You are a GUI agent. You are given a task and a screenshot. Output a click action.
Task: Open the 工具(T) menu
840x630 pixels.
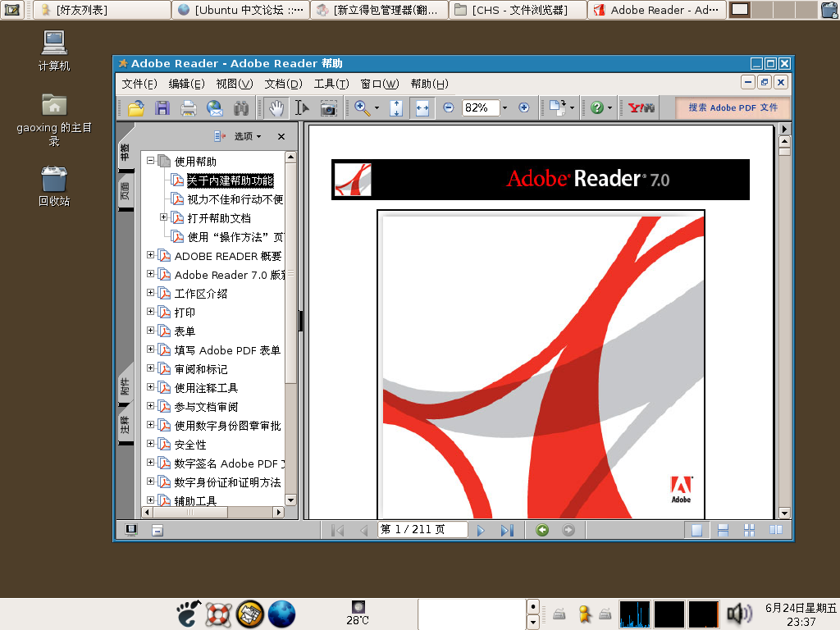331,84
